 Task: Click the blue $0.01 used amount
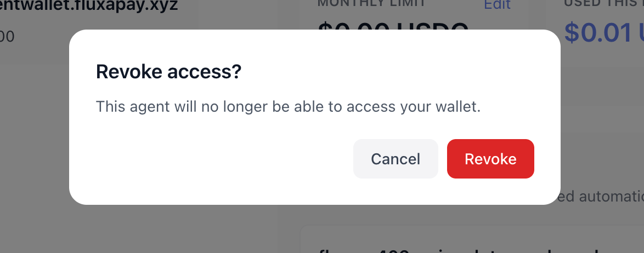(598, 34)
